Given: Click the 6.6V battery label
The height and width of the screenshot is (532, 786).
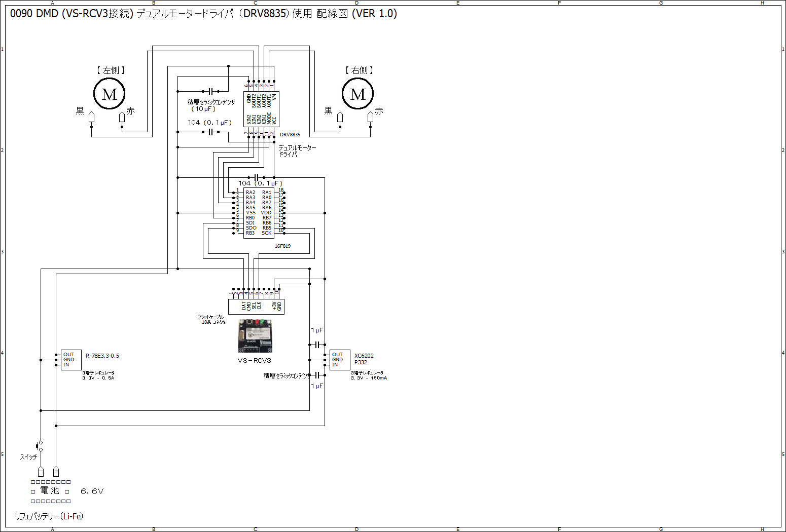Looking at the screenshot, I should [92, 491].
